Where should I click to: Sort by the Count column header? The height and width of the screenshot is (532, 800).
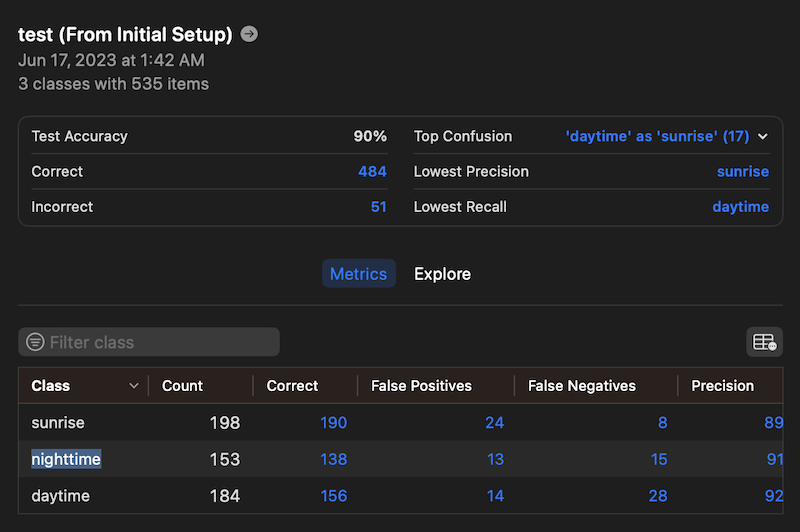(x=182, y=386)
